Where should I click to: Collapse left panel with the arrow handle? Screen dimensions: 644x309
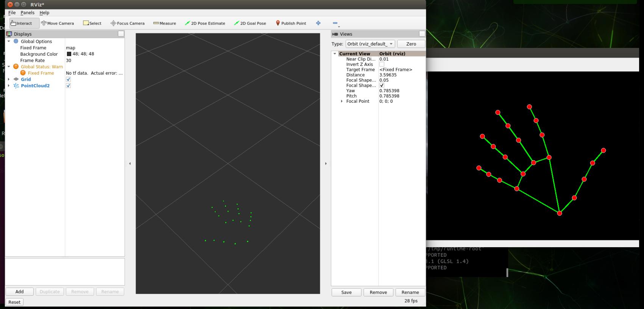[x=130, y=164]
